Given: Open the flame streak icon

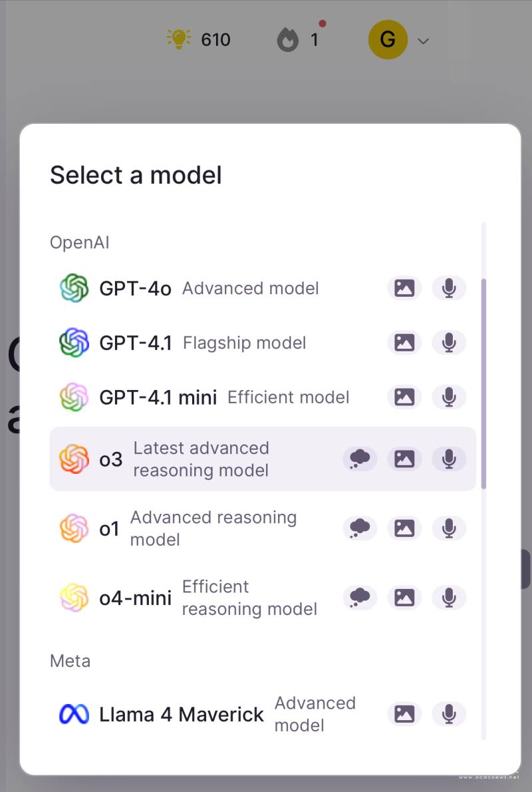Looking at the screenshot, I should coord(288,41).
